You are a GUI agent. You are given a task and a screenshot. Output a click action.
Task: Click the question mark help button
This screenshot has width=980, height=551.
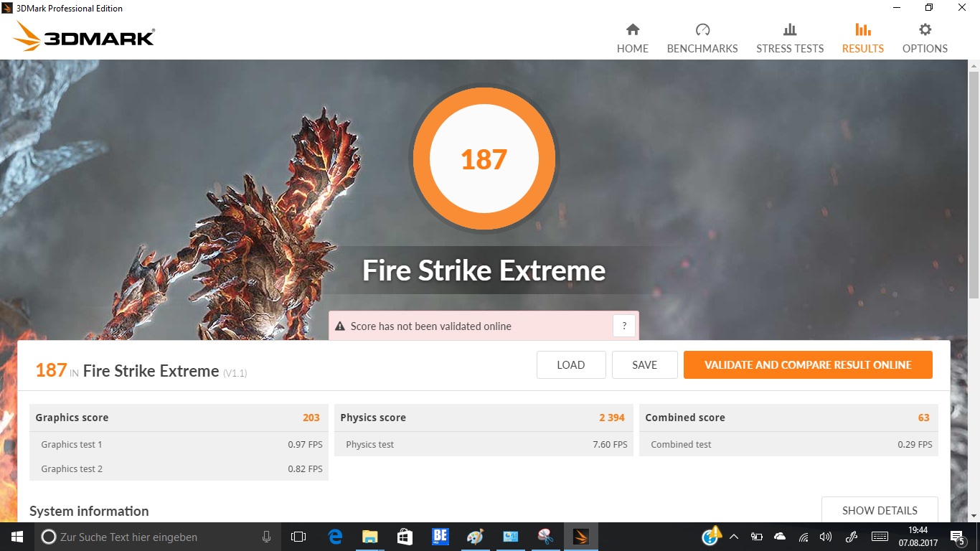click(624, 326)
